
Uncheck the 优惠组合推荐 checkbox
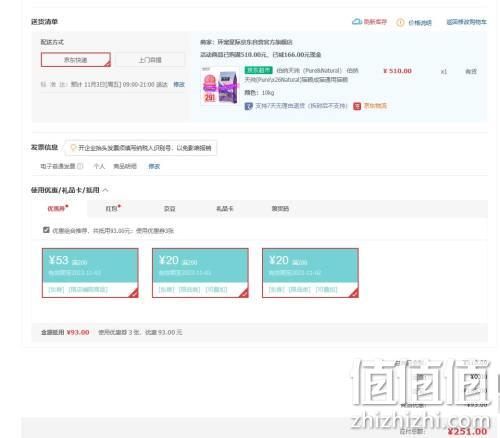click(46, 230)
